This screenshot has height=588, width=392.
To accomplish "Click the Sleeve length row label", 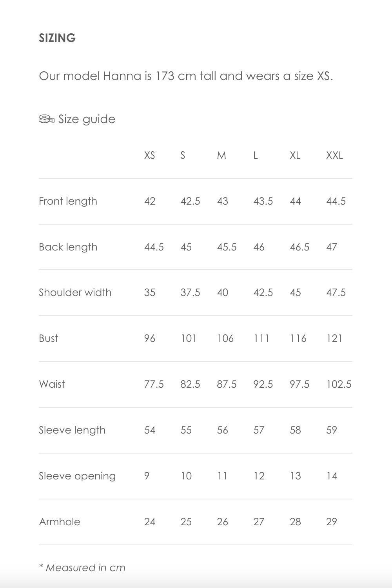I will tap(72, 430).
